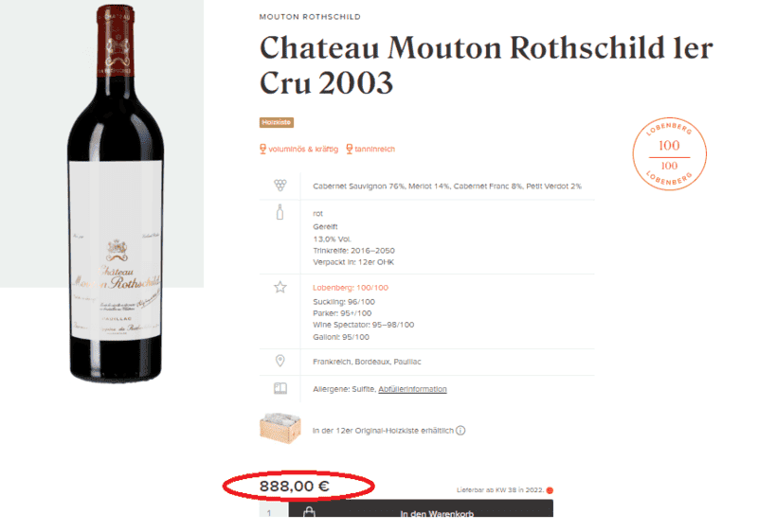Click the 888,00 € price
This screenshot has height=532, width=758.
coord(295,486)
